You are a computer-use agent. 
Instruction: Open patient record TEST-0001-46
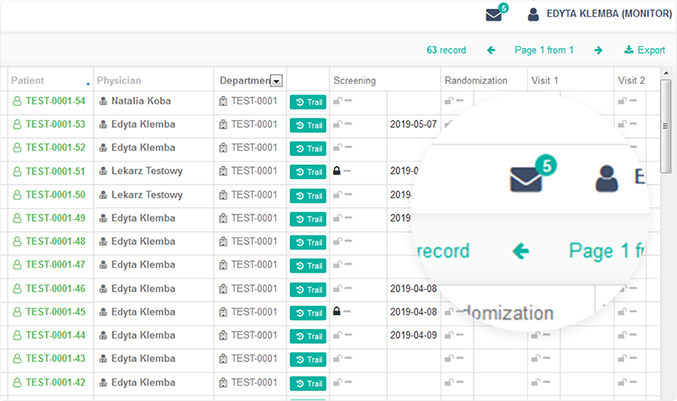(55, 289)
